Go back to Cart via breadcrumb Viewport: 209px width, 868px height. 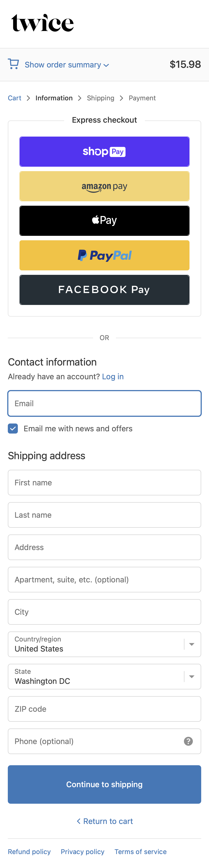pos(14,98)
